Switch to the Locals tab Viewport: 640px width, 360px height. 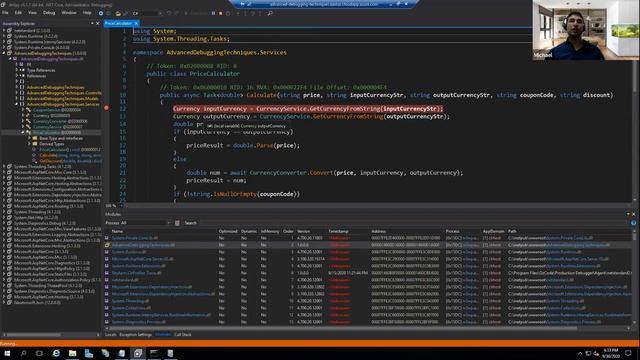(111, 335)
